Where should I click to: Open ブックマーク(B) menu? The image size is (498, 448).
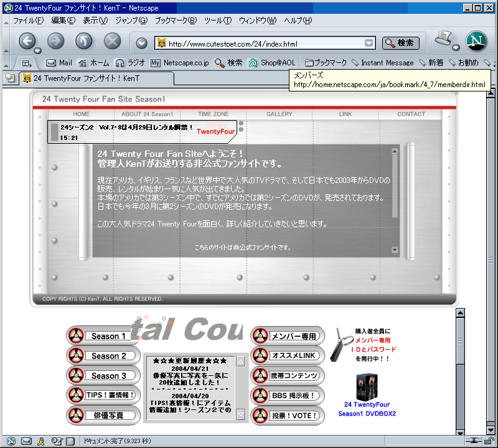(x=176, y=21)
